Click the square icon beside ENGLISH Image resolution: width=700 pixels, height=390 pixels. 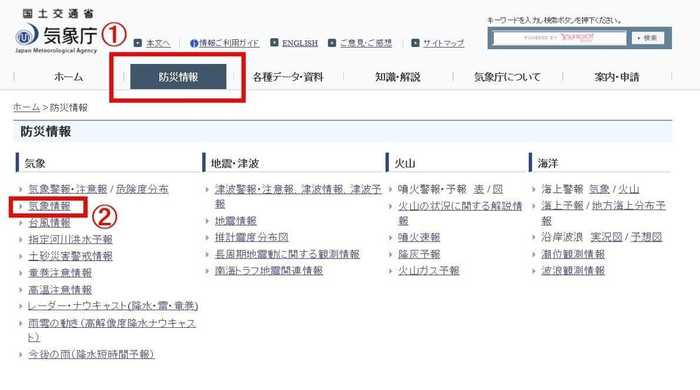coord(274,42)
